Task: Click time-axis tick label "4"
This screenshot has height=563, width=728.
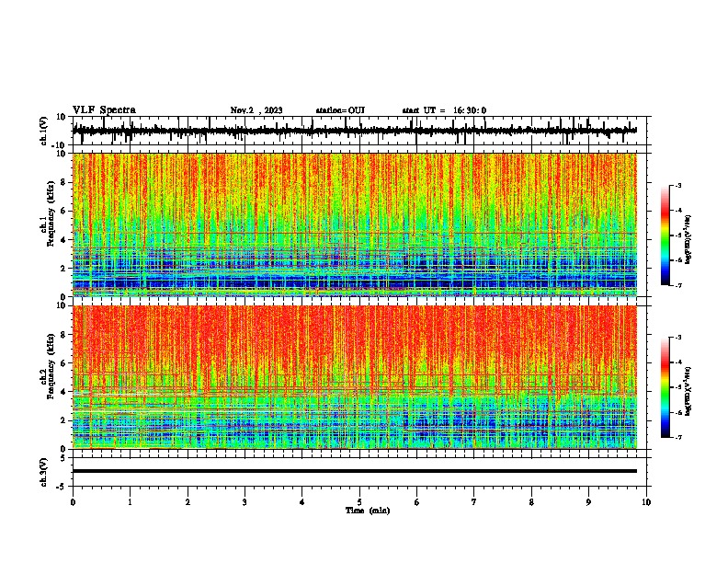Action: 302,502
